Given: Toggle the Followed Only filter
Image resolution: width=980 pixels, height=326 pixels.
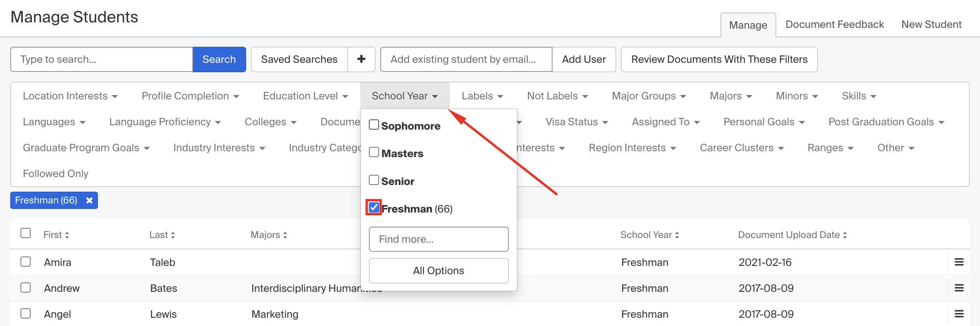Looking at the screenshot, I should (55, 174).
